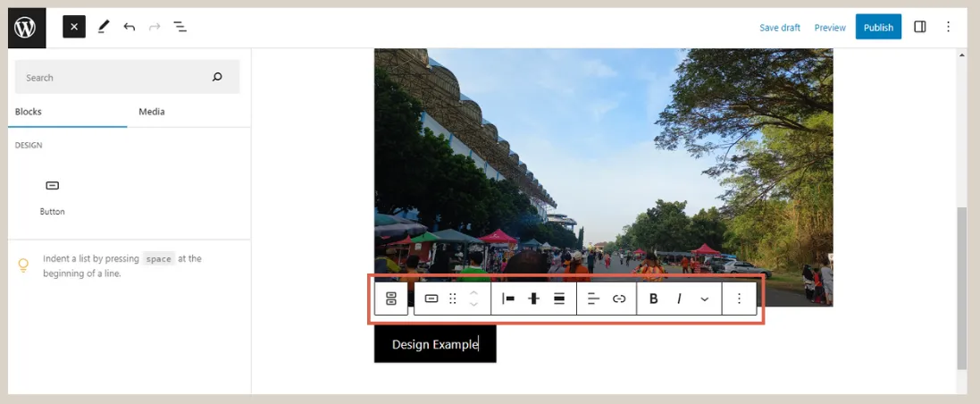Image resolution: width=980 pixels, height=404 pixels.
Task: Click the Redo arrow
Action: click(155, 27)
